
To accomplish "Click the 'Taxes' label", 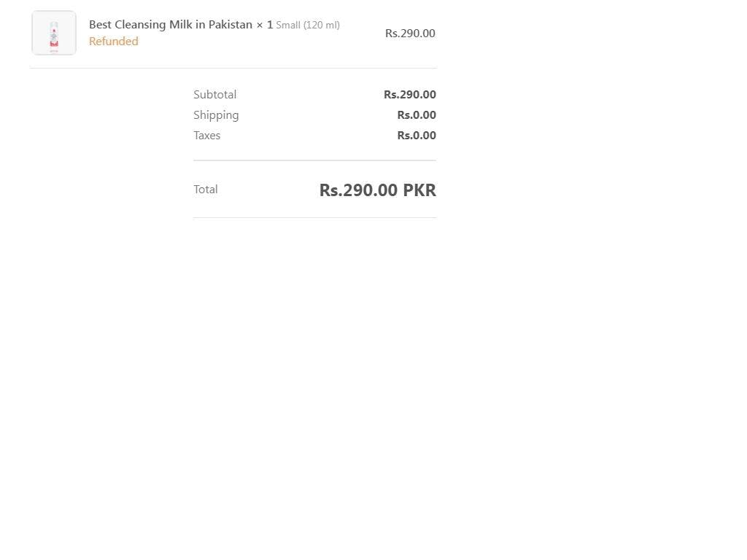I will pos(206,136).
